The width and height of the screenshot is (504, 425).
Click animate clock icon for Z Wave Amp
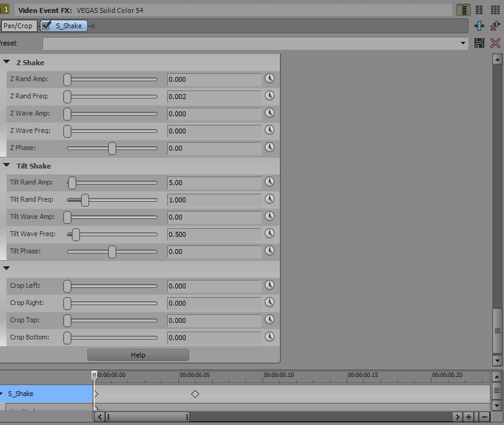click(x=270, y=113)
